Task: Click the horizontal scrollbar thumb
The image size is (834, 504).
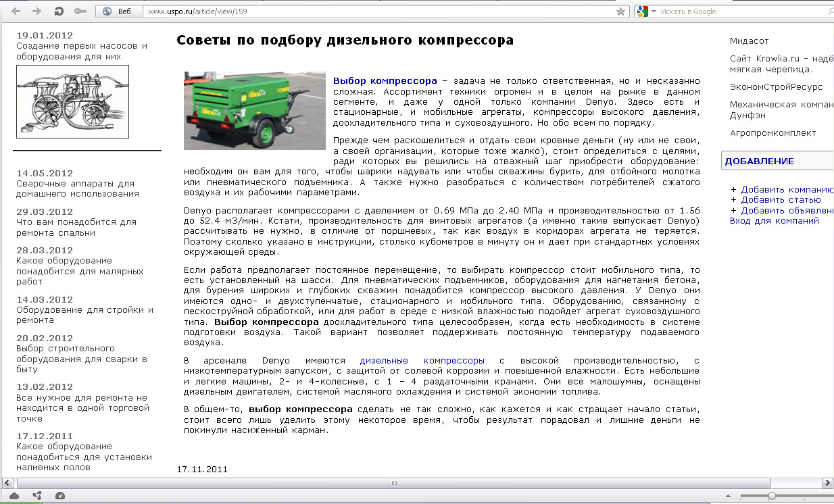Action: click(394, 483)
